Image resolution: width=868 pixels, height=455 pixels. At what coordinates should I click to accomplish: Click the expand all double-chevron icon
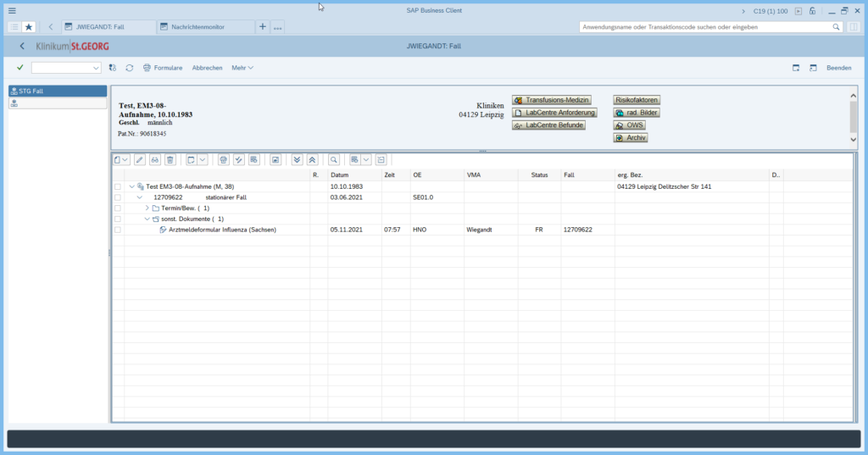[x=297, y=159]
